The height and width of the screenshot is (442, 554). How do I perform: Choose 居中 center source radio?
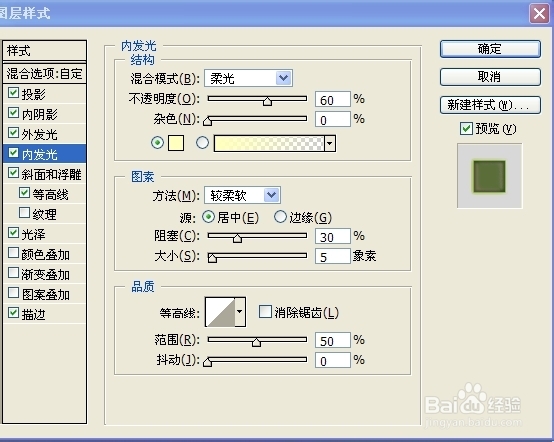click(208, 217)
